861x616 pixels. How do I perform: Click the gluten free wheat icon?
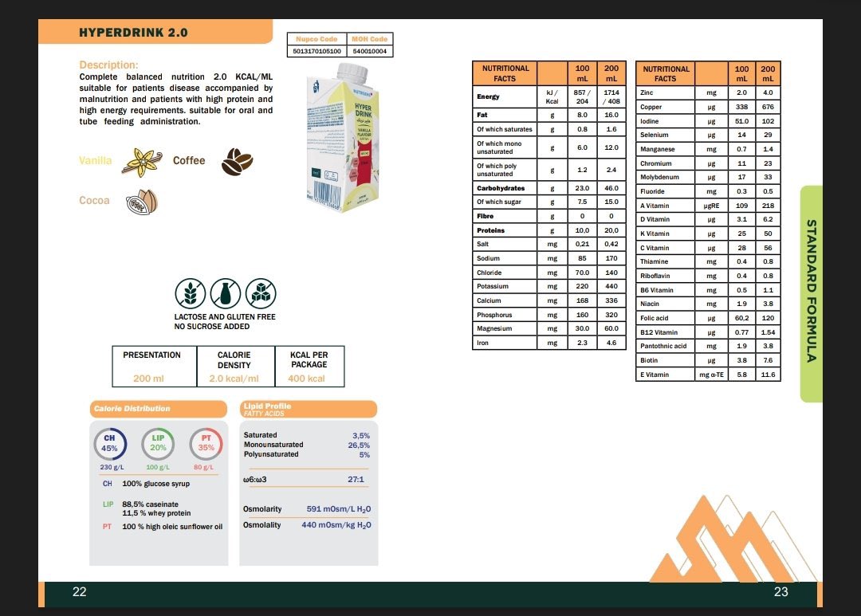click(191, 293)
